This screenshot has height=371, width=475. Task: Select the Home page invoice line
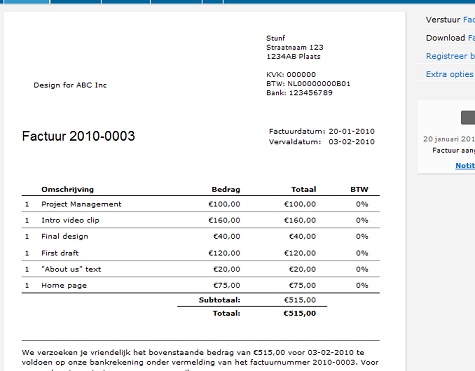point(201,285)
